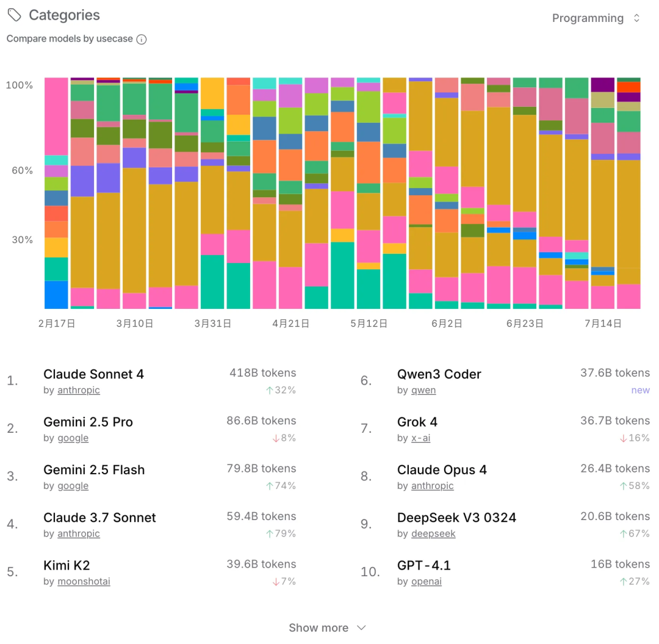The image size is (659, 644).
Task: Click the 6月2日 axis date label
Action: pos(447,324)
